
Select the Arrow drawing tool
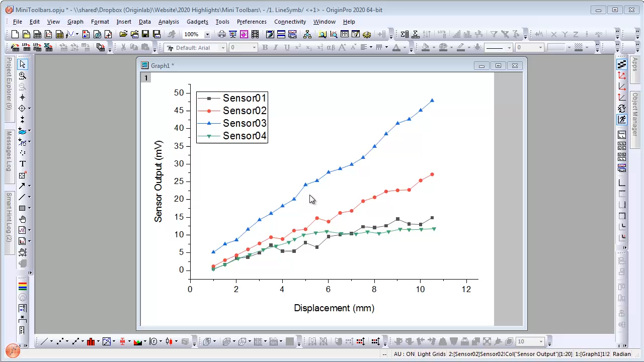click(x=22, y=186)
